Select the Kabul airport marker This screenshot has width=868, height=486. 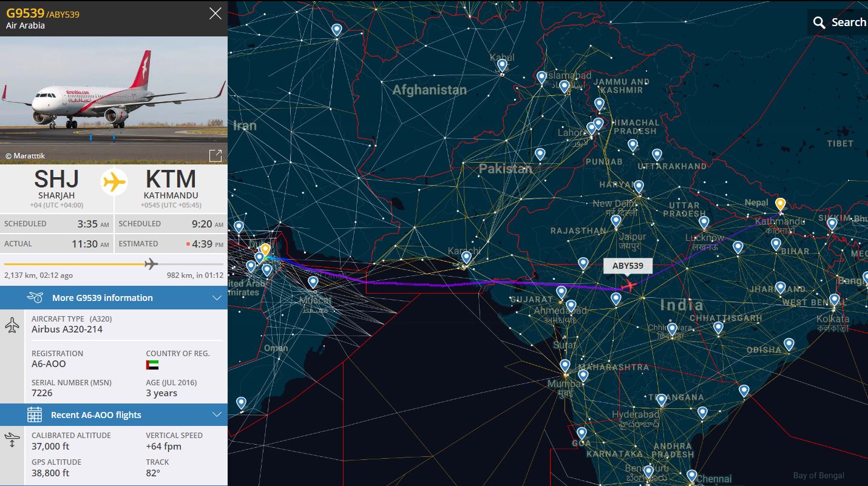point(502,64)
